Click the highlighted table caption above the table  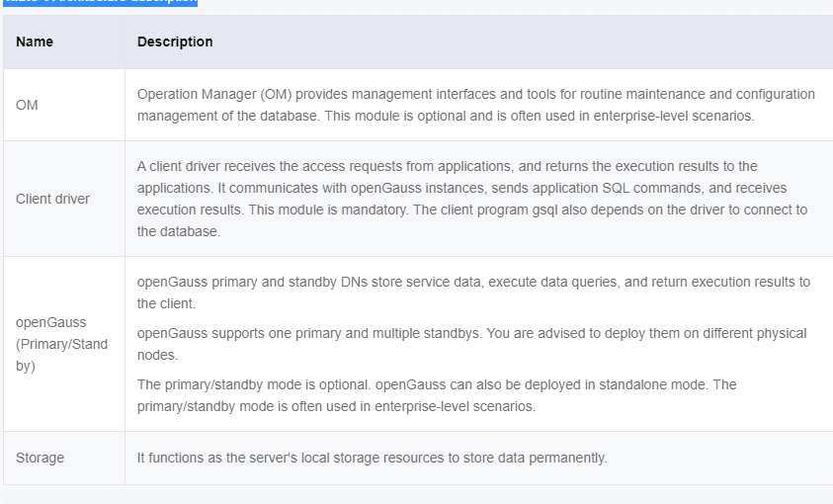[101, 2]
